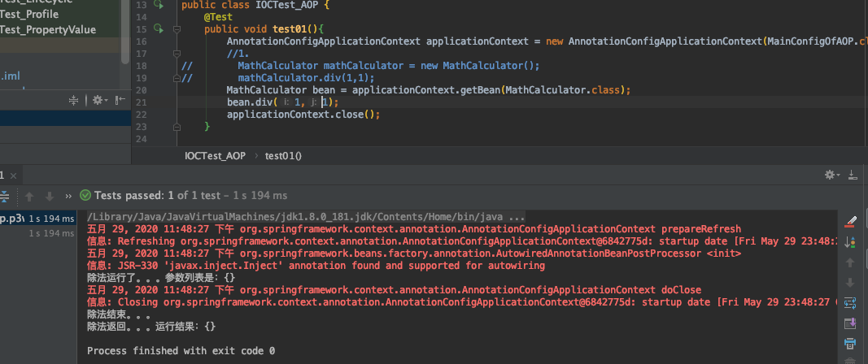The image size is (868, 364).
Task: Click run gutter icon beside test01 method
Action: pos(158,28)
